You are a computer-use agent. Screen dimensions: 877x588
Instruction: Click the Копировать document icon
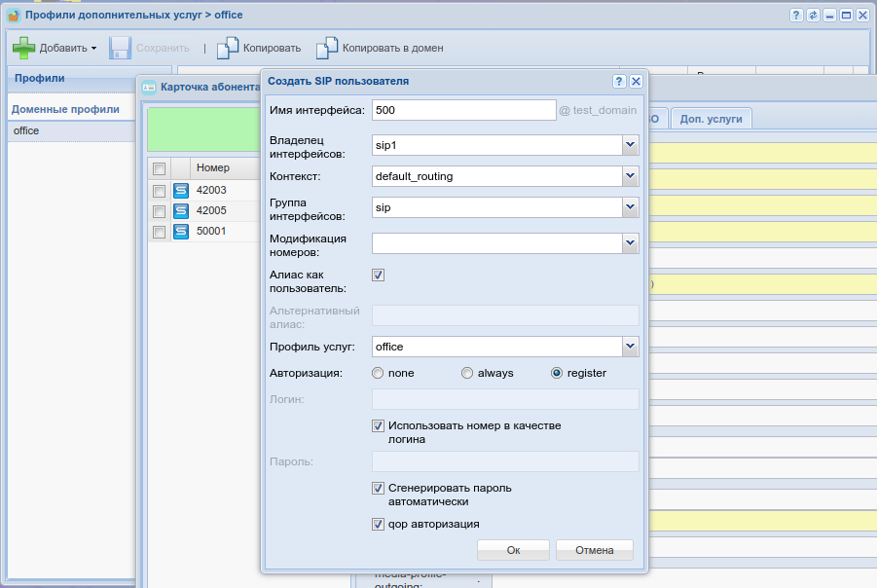tap(227, 48)
